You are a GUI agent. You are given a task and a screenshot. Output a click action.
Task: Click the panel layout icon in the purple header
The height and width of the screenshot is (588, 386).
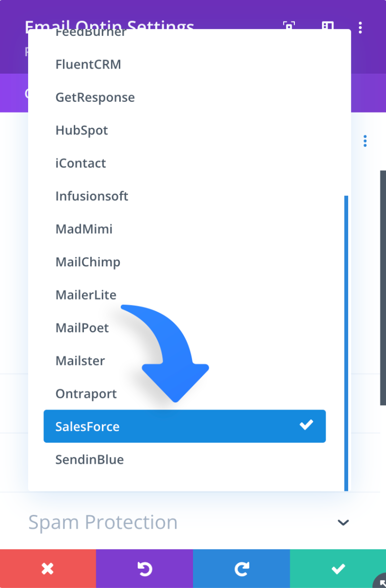pyautogui.click(x=328, y=28)
